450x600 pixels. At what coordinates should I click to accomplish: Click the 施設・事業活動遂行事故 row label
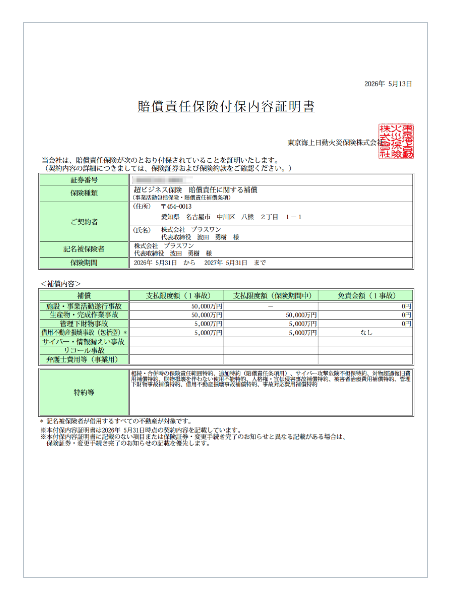click(84, 306)
